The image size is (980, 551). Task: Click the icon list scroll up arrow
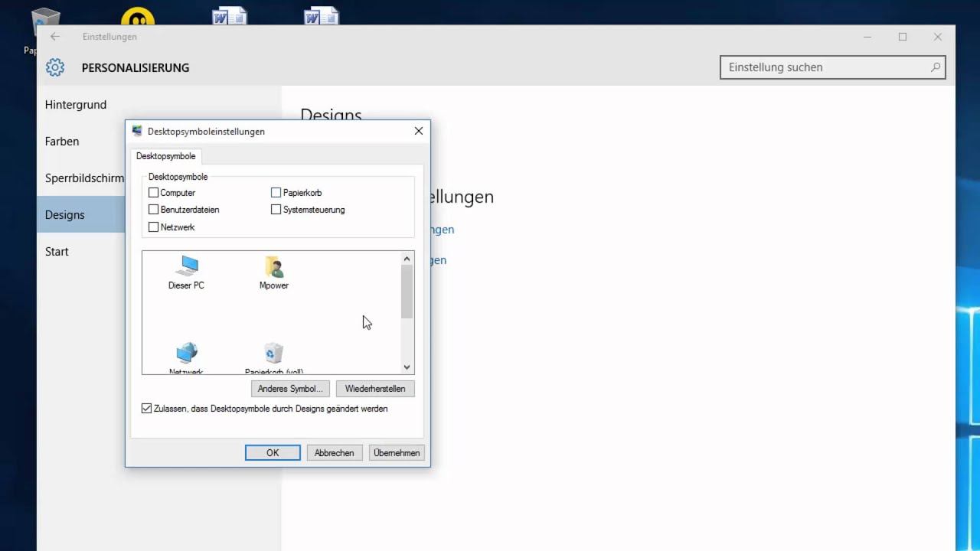pos(407,259)
